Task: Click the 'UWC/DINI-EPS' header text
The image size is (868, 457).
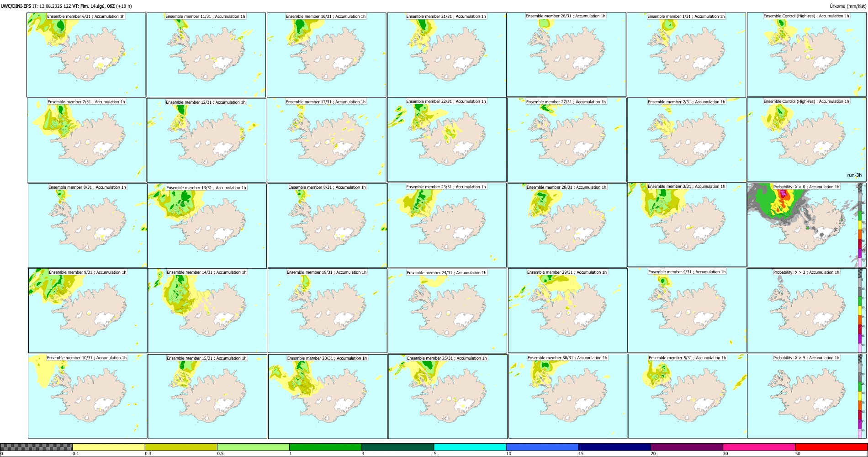Action: point(16,6)
